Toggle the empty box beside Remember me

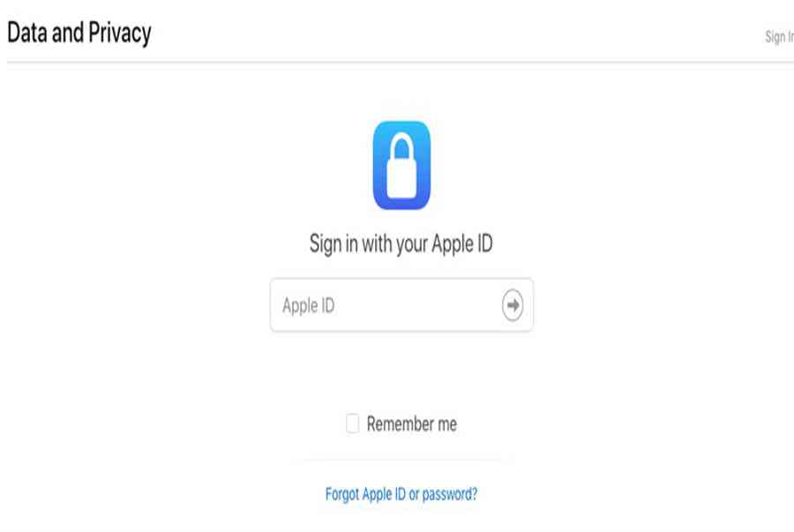point(352,423)
